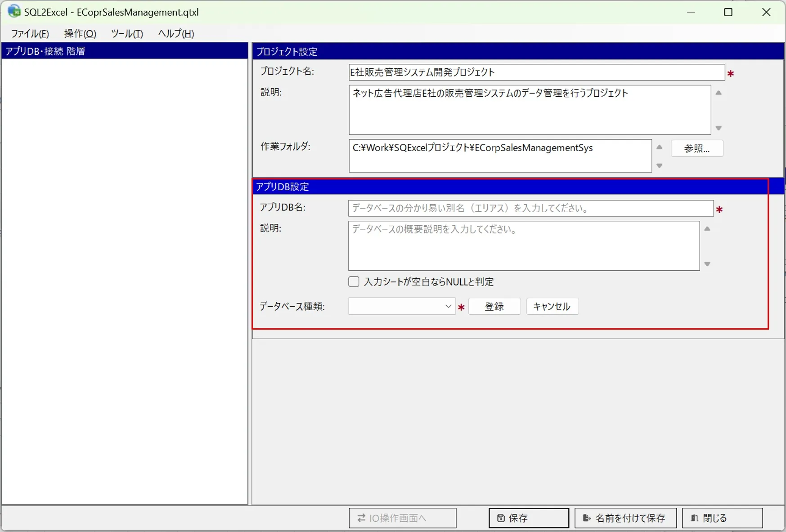Open the ツール(T) menu
Image resolution: width=786 pixels, height=532 pixels.
click(127, 34)
